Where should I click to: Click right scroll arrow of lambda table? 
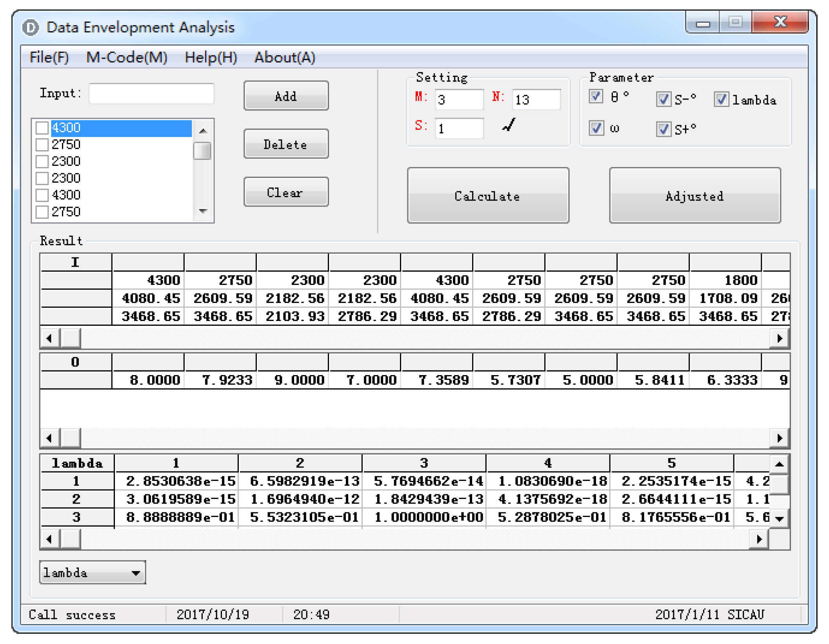[x=759, y=539]
